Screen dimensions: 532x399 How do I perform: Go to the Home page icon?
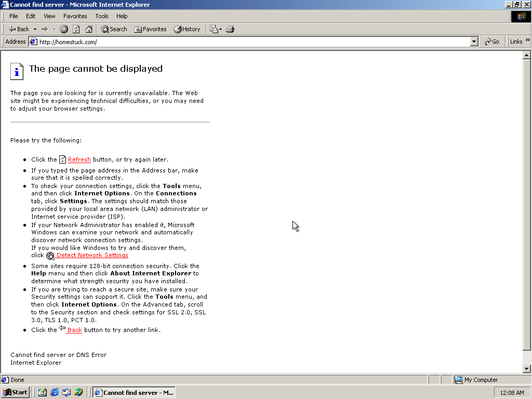[x=89, y=29]
